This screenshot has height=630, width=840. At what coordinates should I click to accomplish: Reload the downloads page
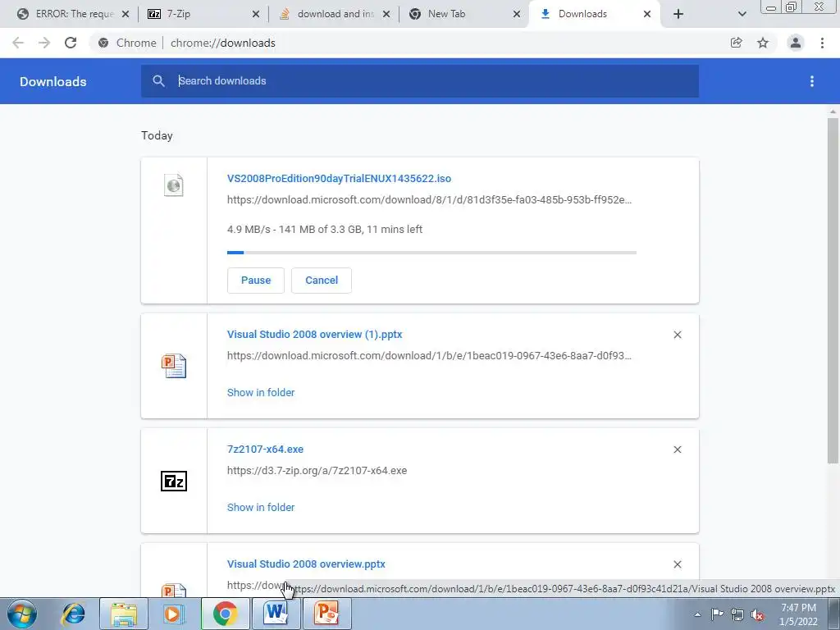(x=71, y=43)
